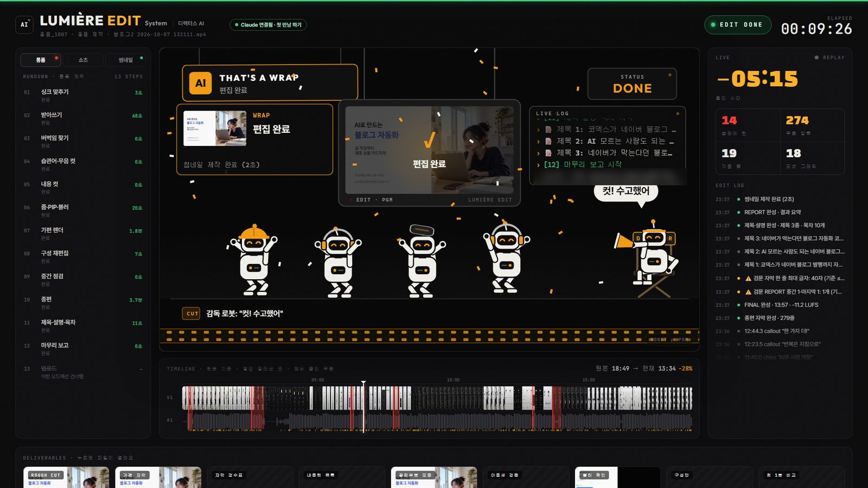Image resolution: width=868 pixels, height=488 pixels.
Task: Click the AI logo badge beside LUMIÈRE EDIT
Action: tap(24, 24)
